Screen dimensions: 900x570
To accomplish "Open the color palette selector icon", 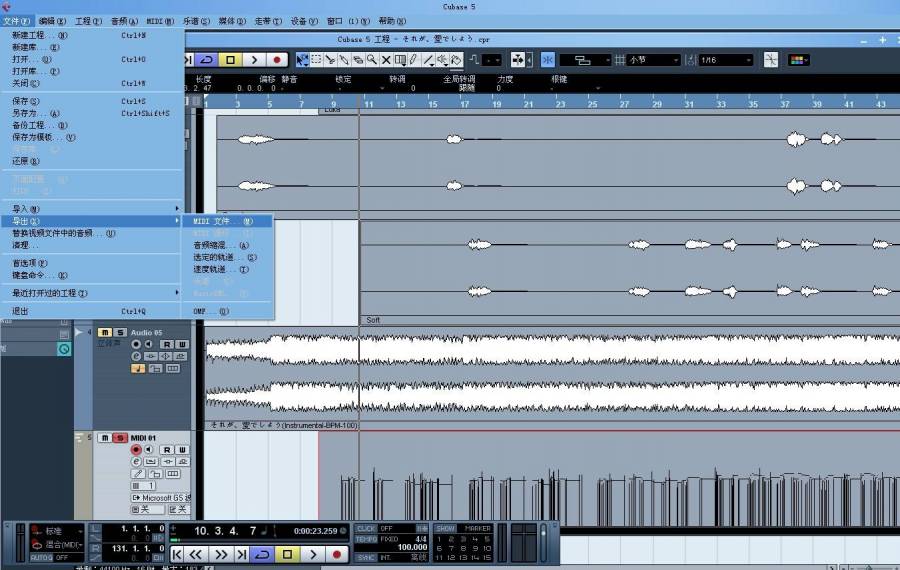I will [798, 60].
